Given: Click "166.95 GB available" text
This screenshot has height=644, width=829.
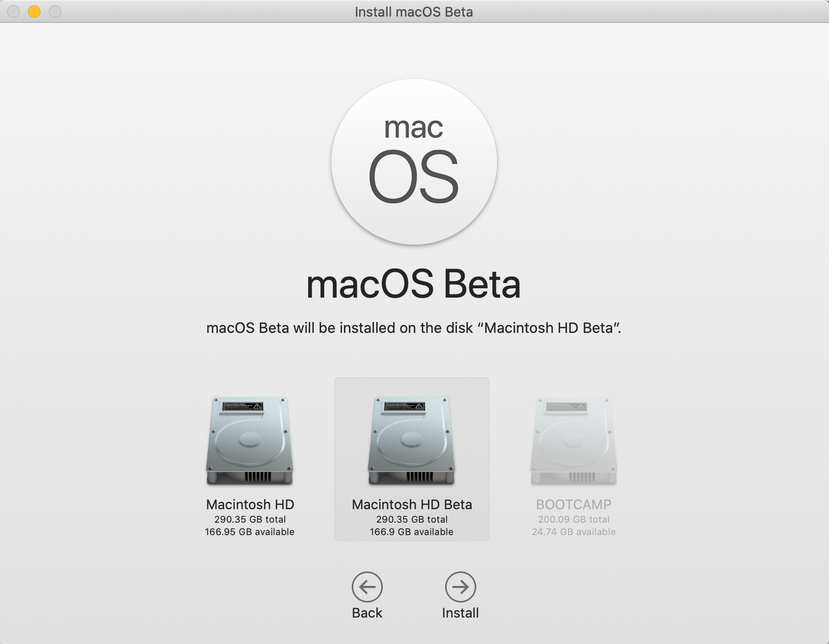Looking at the screenshot, I should tap(250, 532).
